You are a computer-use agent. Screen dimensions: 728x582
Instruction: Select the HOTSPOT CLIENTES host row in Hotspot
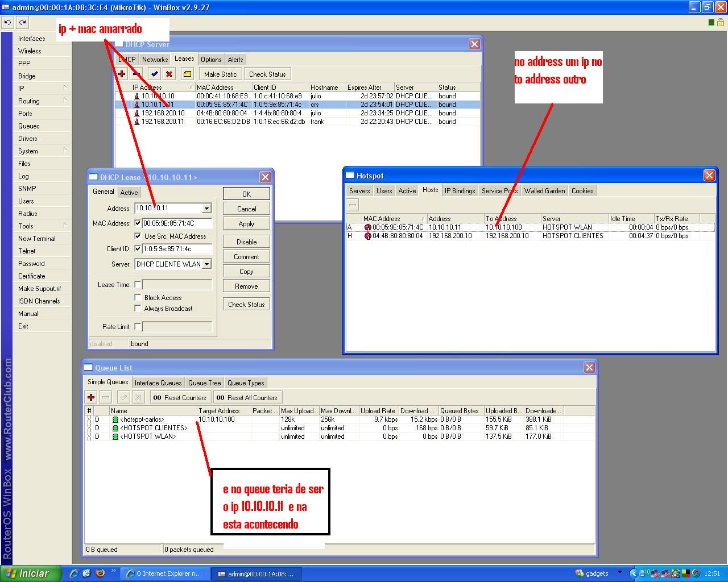pyautogui.click(x=530, y=236)
